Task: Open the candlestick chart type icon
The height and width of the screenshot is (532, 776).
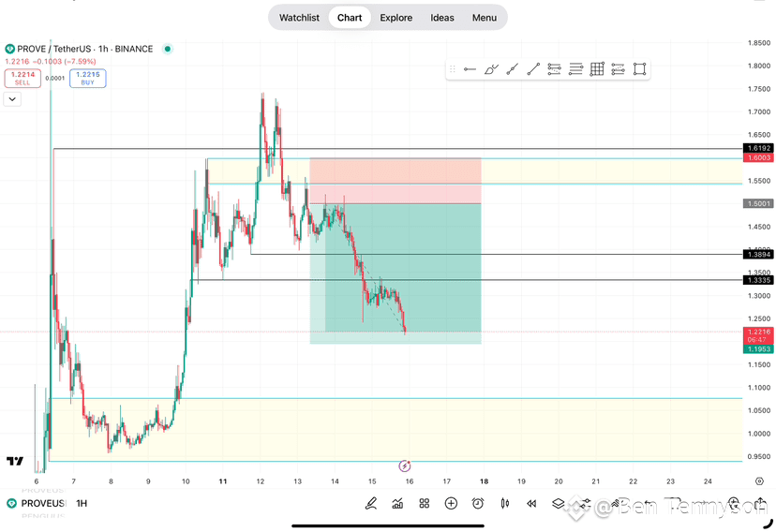Action: coord(505,503)
